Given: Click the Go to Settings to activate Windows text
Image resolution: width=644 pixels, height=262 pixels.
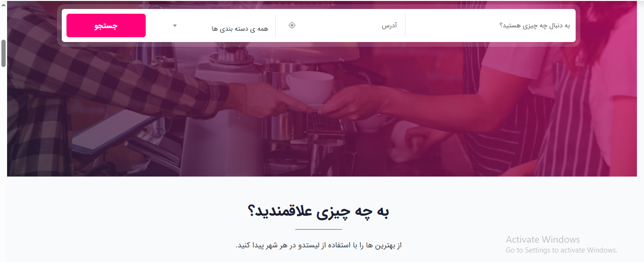Looking at the screenshot, I should point(561,250).
